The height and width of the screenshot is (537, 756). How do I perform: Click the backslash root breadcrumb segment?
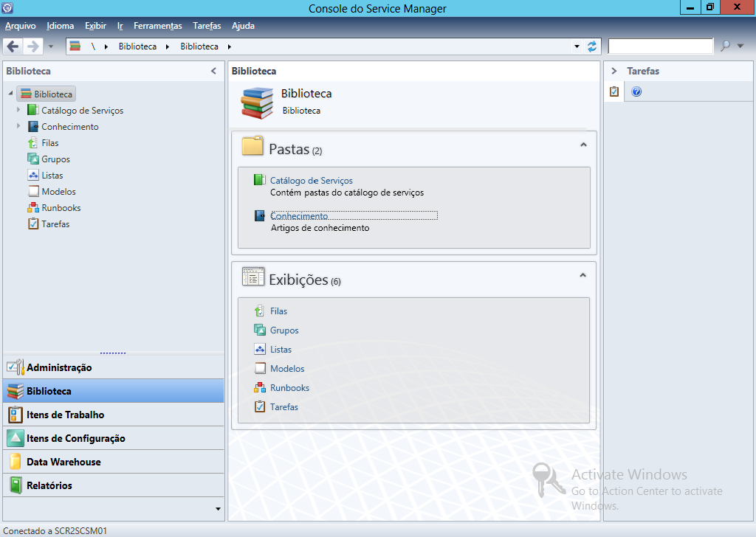coord(93,46)
